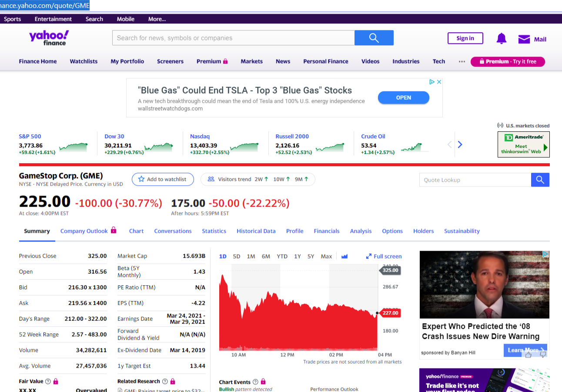Click the Crude Oil link
Image resolution: width=562 pixels, height=392 pixels.
point(373,136)
